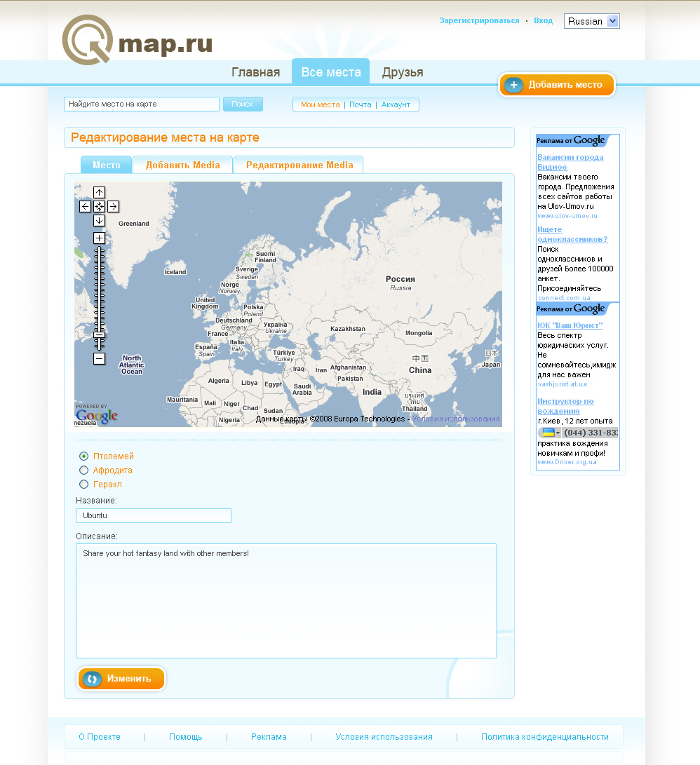Choose the Афродита option
The height and width of the screenshot is (765, 700).
(83, 470)
